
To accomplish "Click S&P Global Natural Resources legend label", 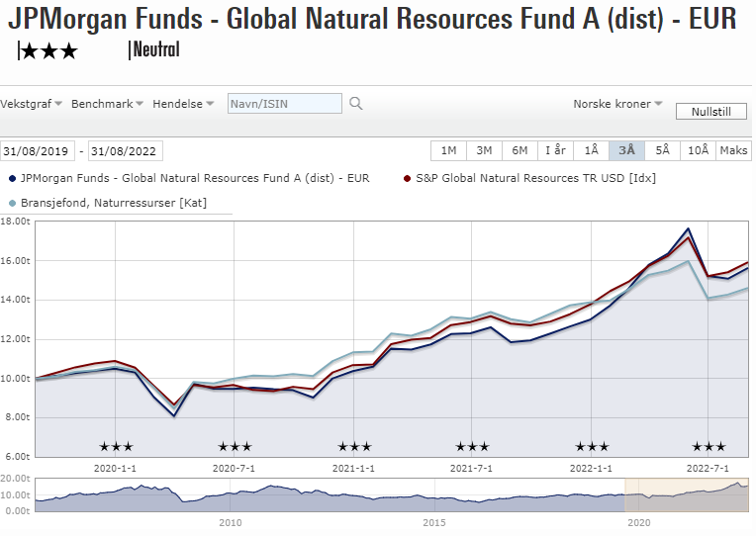I will tap(535, 178).
